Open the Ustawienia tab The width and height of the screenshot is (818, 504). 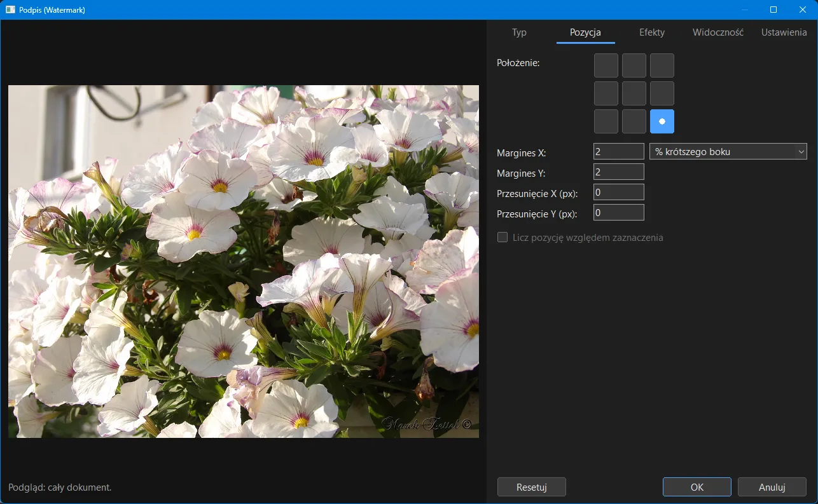[784, 32]
